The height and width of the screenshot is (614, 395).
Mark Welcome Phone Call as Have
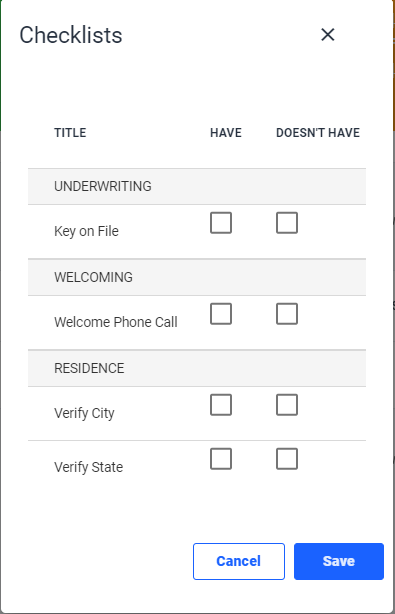click(221, 314)
